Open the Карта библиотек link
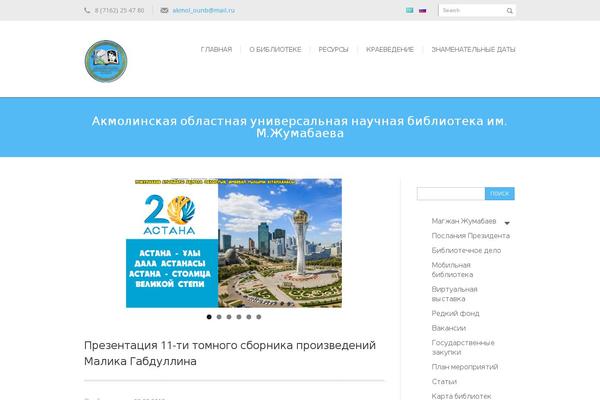 tap(461, 396)
